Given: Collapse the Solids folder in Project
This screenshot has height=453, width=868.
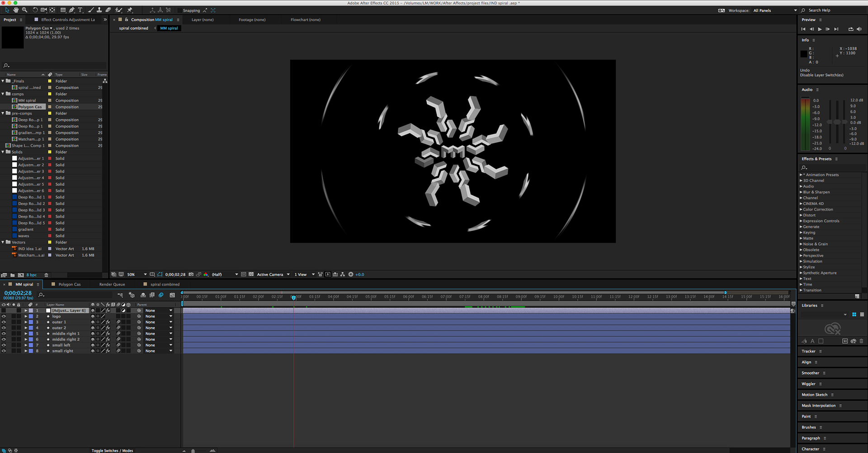Looking at the screenshot, I should coord(3,152).
